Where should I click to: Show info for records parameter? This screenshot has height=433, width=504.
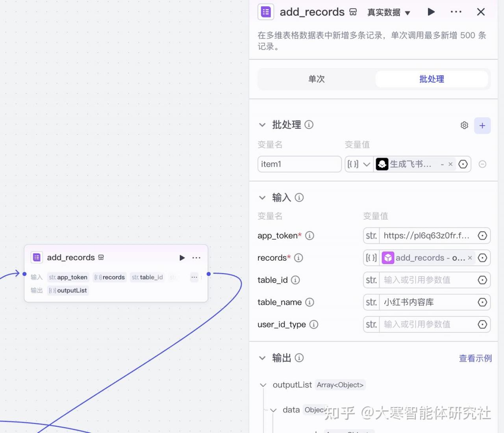coord(298,258)
